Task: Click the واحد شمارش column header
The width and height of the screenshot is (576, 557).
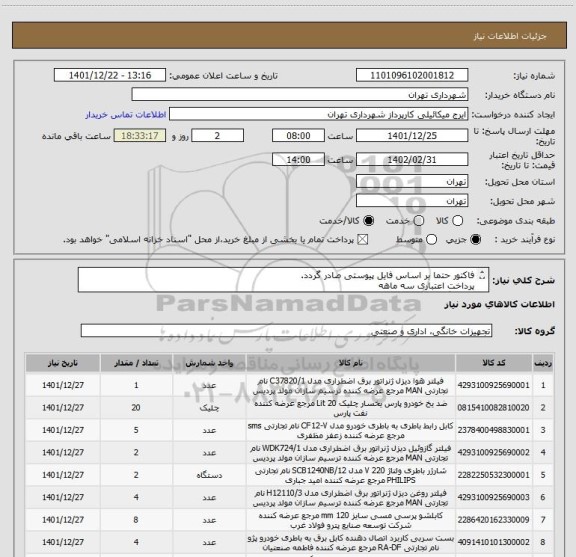Action: click(209, 363)
